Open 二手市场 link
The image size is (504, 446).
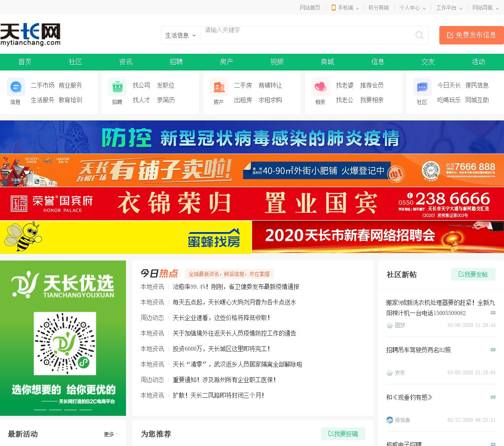pos(42,85)
